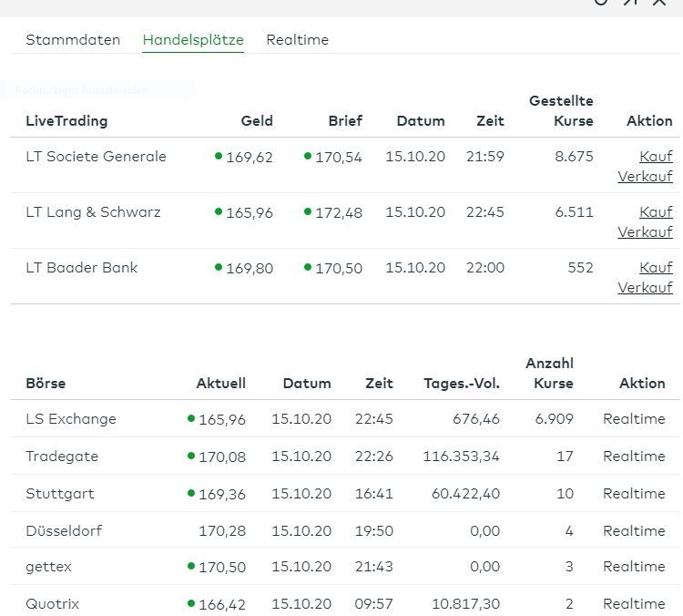This screenshot has width=683, height=616.
Task: Click Verkauf for LT Lang & Schwarz
Action: coord(645,232)
